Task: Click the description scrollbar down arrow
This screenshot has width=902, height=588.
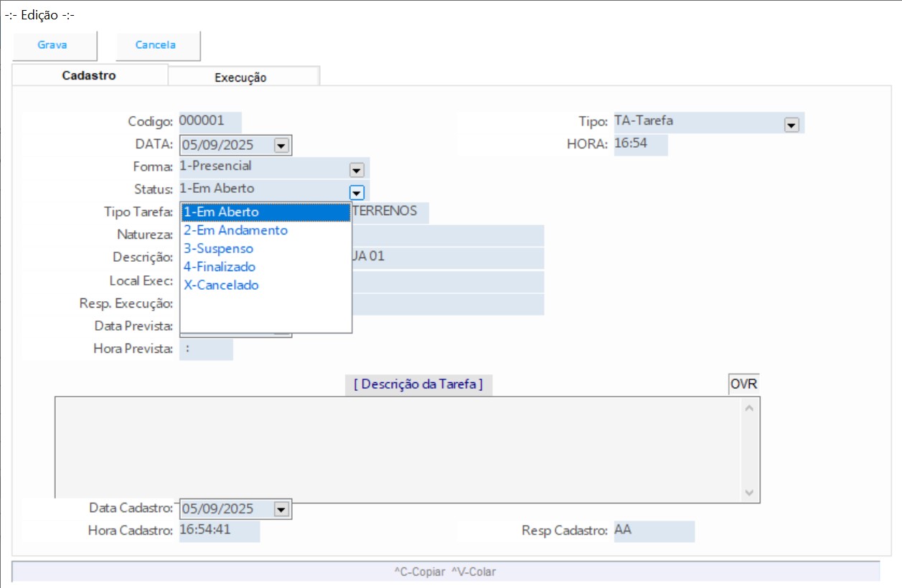Action: coord(749,493)
